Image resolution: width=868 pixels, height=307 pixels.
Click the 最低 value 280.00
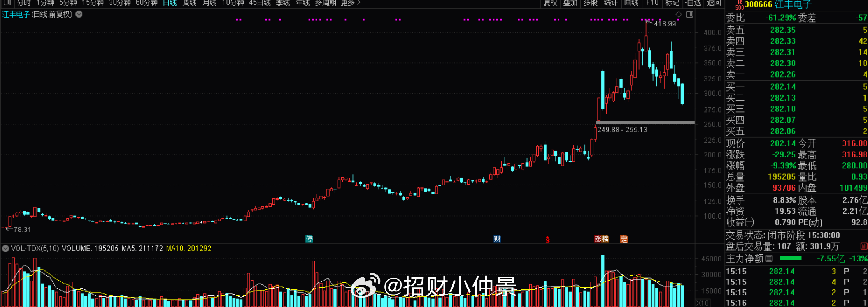[855, 166]
